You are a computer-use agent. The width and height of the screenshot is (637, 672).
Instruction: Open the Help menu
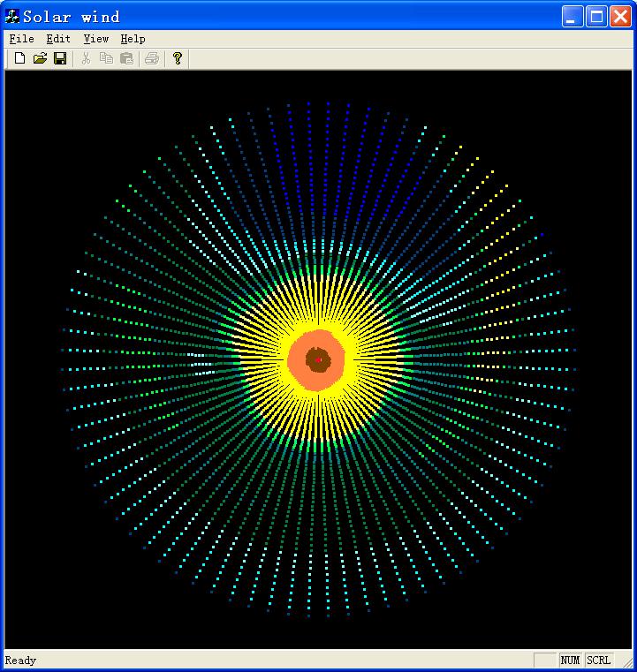point(133,39)
